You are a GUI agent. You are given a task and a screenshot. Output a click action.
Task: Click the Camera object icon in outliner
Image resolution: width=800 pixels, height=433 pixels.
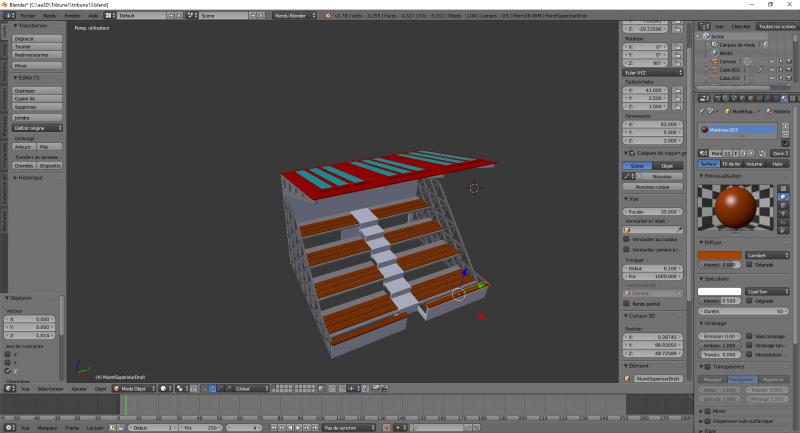[713, 61]
